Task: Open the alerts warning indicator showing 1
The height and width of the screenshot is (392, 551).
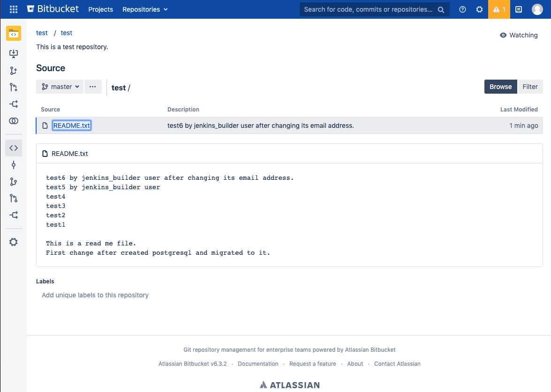Action: tap(499, 9)
